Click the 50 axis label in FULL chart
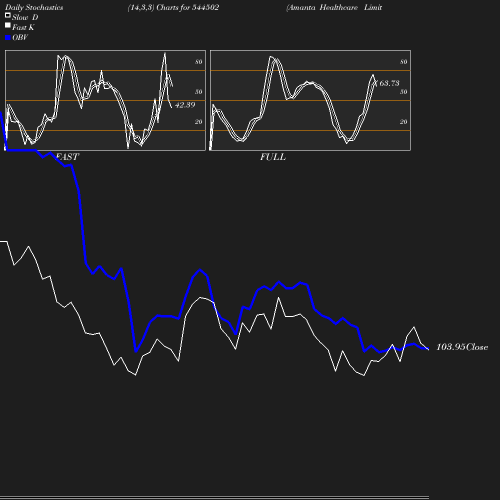The height and width of the screenshot is (500, 500). pos(404,92)
